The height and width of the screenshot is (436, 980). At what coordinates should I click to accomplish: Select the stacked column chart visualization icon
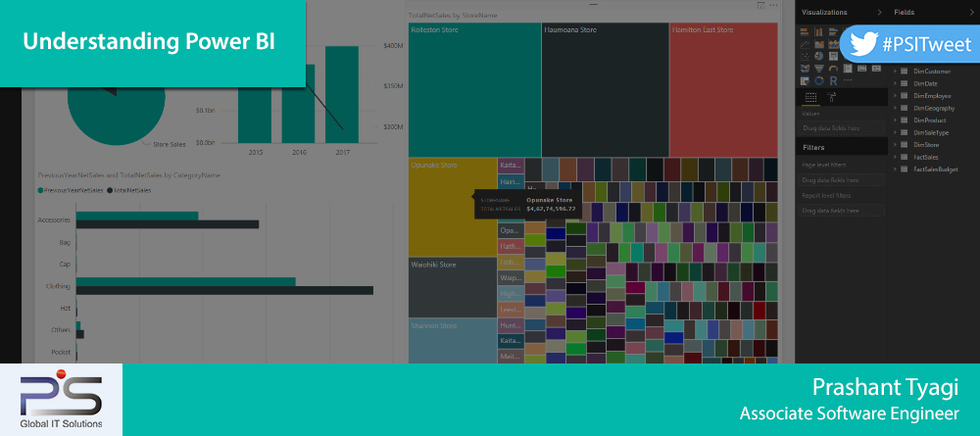pyautogui.click(x=818, y=32)
